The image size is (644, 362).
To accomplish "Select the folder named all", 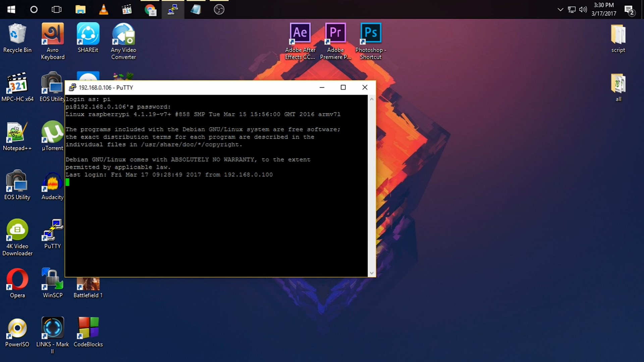I will click(618, 87).
